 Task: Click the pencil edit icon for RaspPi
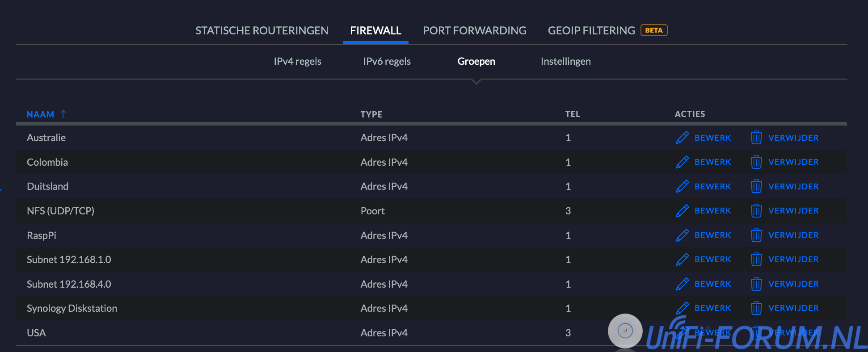tap(682, 235)
